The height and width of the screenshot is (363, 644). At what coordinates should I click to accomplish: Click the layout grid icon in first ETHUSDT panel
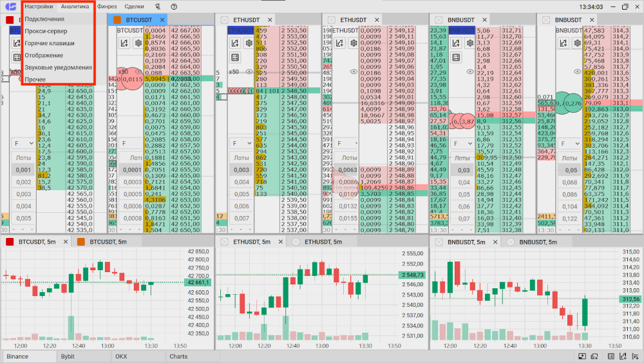pyautogui.click(x=235, y=57)
